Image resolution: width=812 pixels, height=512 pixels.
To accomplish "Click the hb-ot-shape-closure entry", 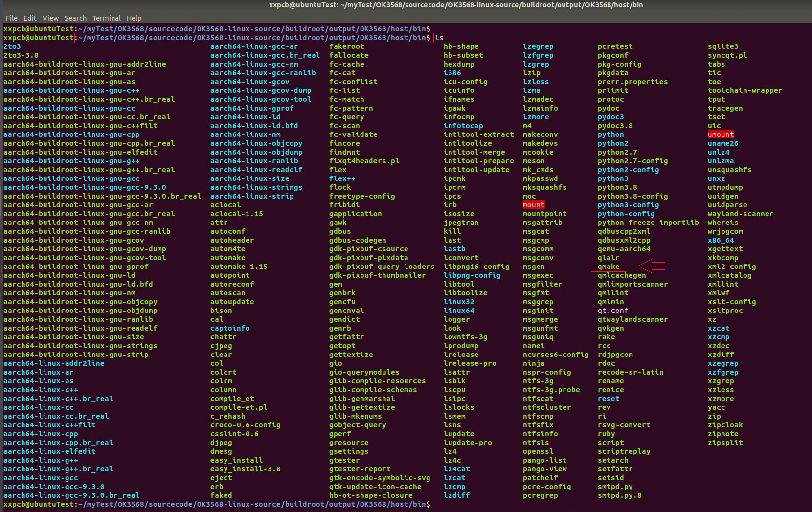I will tap(371, 495).
